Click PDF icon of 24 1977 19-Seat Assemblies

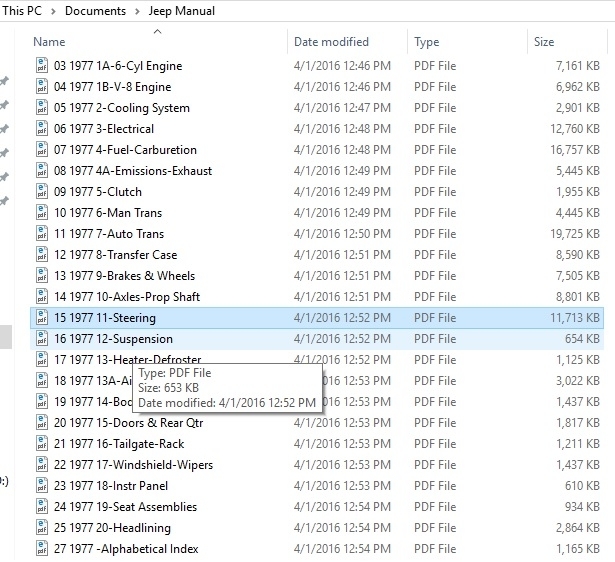pyautogui.click(x=42, y=507)
